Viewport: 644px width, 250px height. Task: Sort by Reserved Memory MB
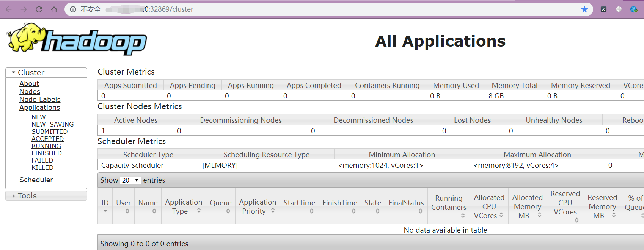coord(602,206)
